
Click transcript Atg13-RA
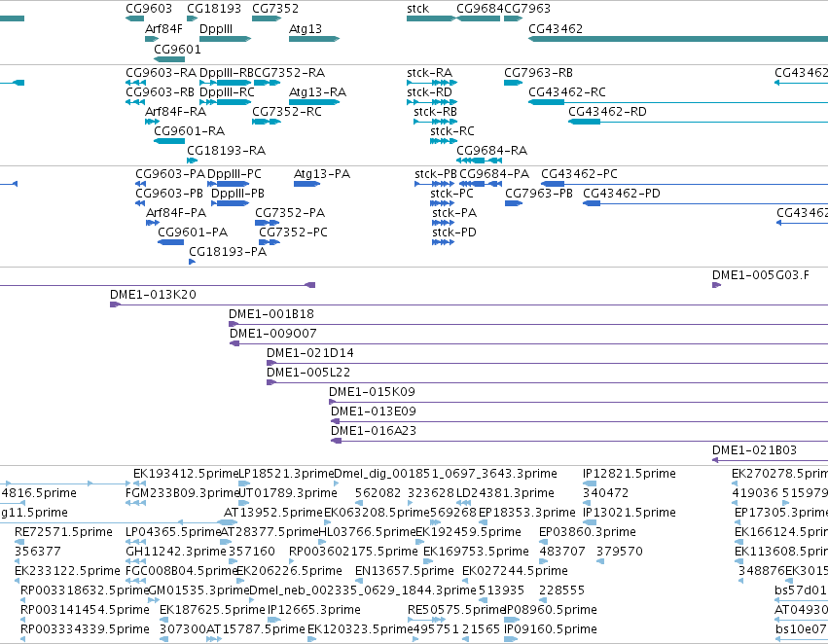314,102
